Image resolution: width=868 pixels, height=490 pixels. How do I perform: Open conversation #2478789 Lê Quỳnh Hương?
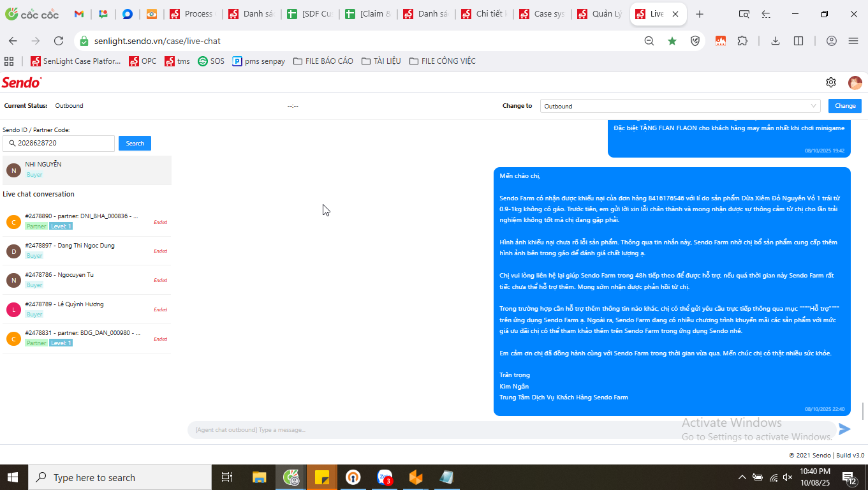click(x=87, y=309)
